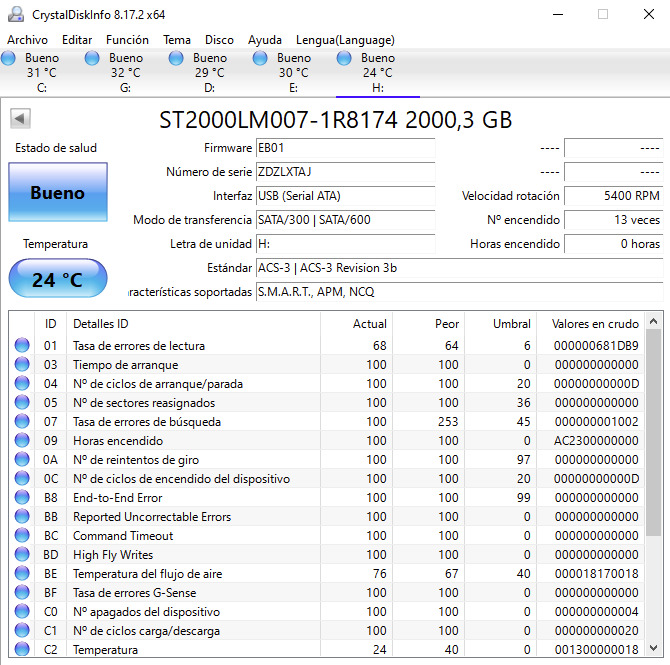This screenshot has width=670, height=665.
Task: Click raw value 001300000018
Action: click(x=596, y=649)
